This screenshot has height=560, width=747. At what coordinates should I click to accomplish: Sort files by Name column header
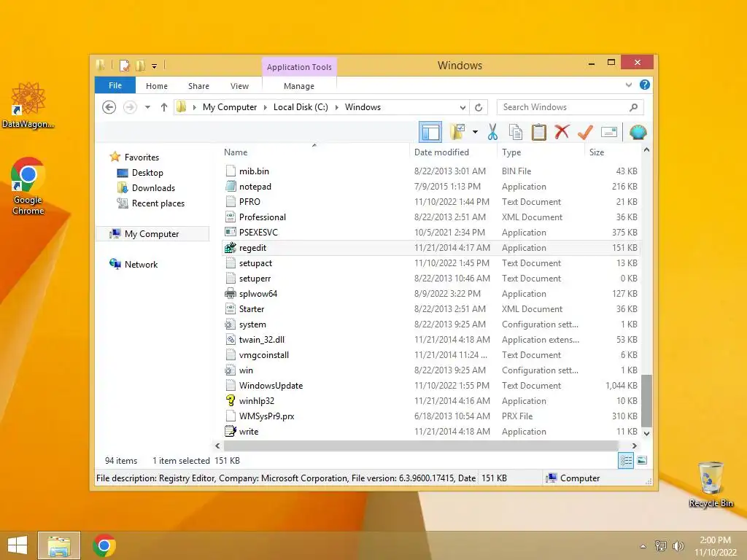tap(314, 152)
